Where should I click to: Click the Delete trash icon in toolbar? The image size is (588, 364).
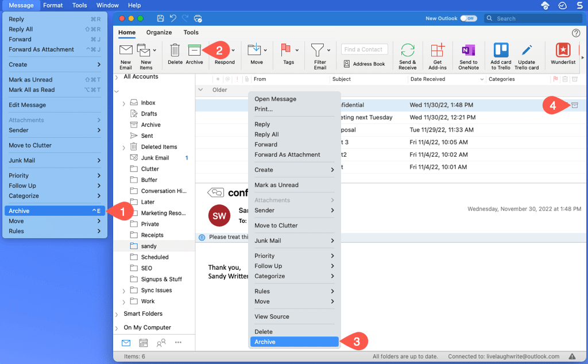175,50
